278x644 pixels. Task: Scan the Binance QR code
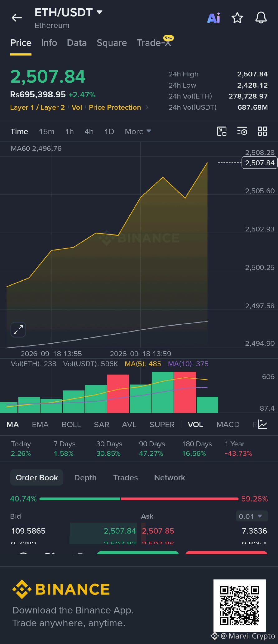click(239, 605)
